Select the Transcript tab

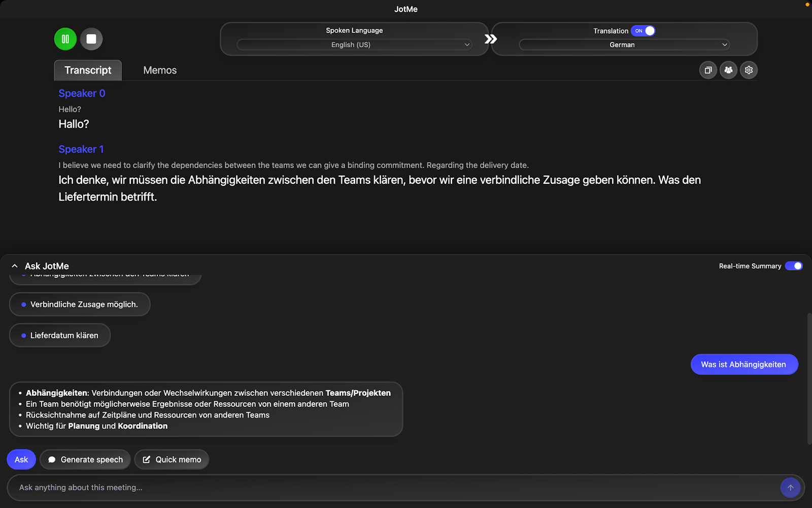pyautogui.click(x=87, y=70)
